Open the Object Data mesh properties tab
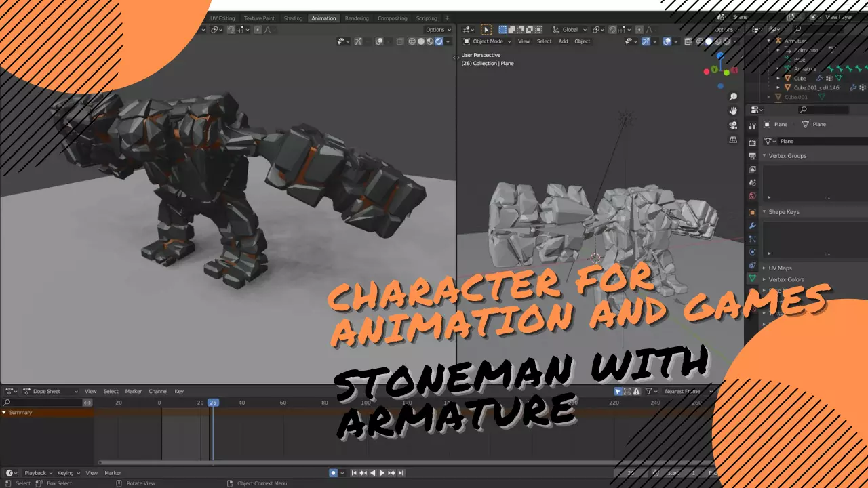 pos(752,279)
